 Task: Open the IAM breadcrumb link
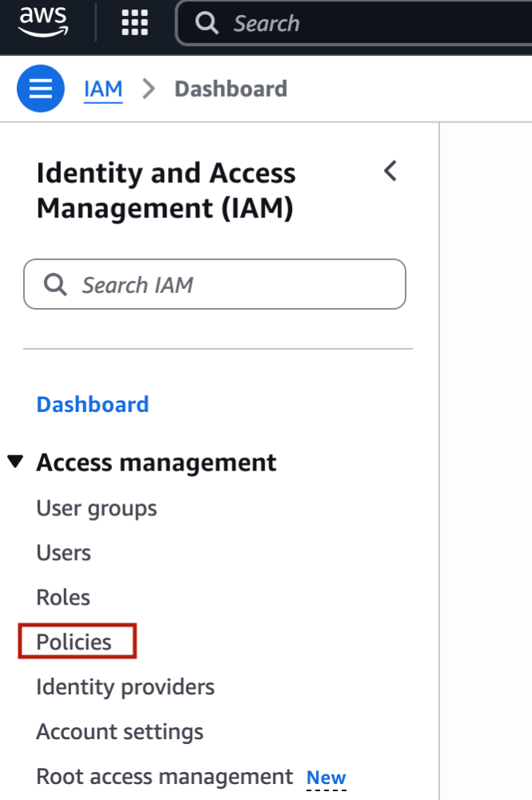pos(103,90)
